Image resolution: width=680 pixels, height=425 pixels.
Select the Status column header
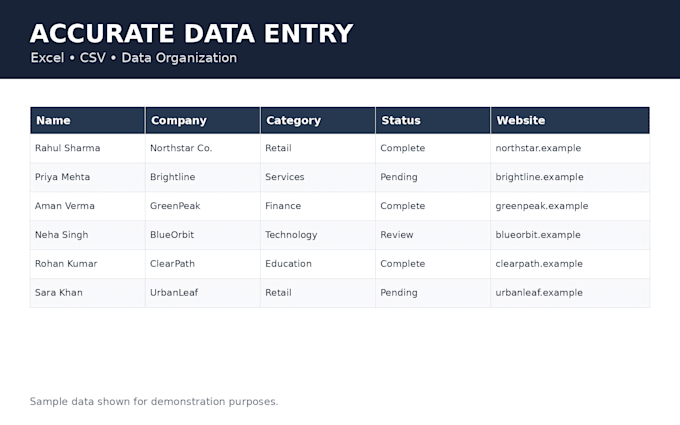tap(433, 120)
